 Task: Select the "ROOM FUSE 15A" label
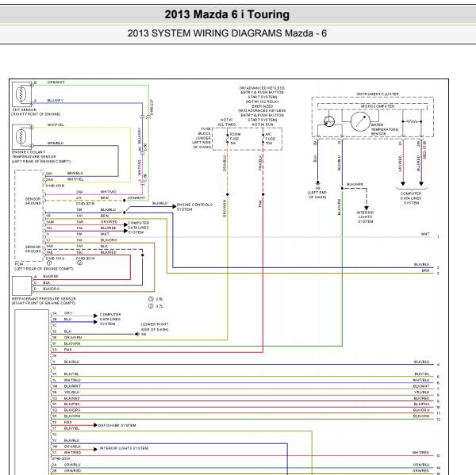[x=236, y=139]
